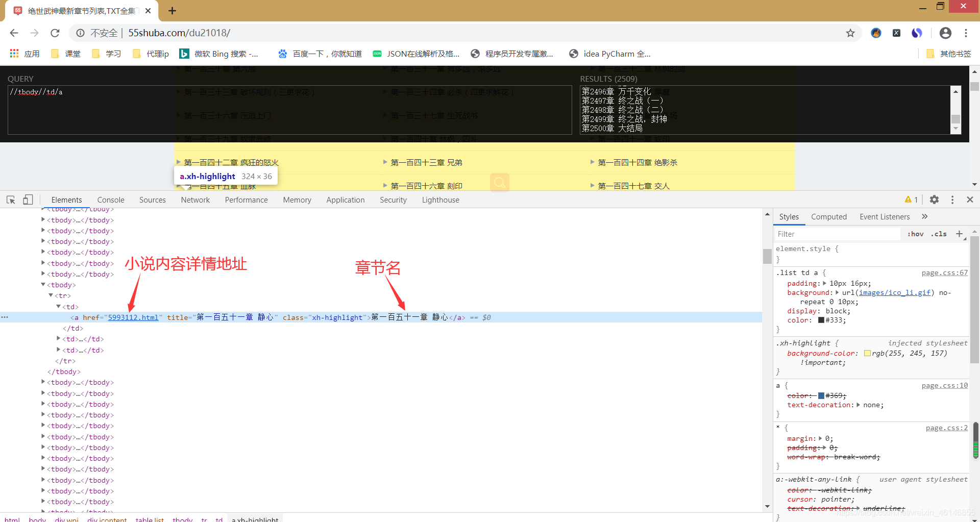Toggle the :hov element state panel
The width and height of the screenshot is (980, 522).
pos(916,234)
